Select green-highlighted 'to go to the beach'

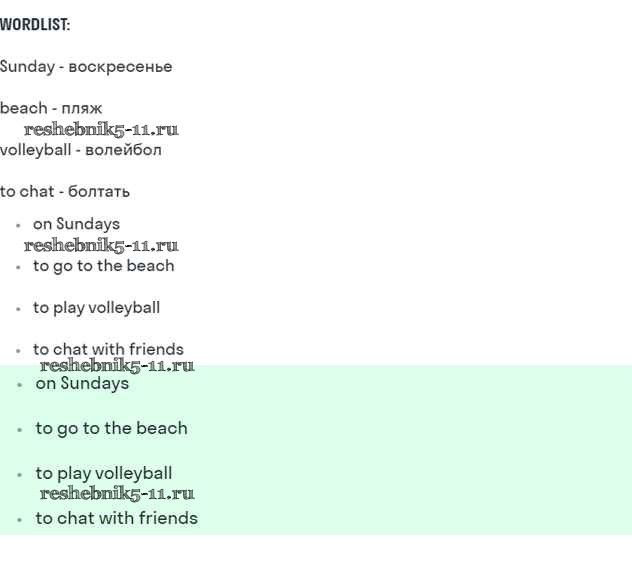click(111, 429)
